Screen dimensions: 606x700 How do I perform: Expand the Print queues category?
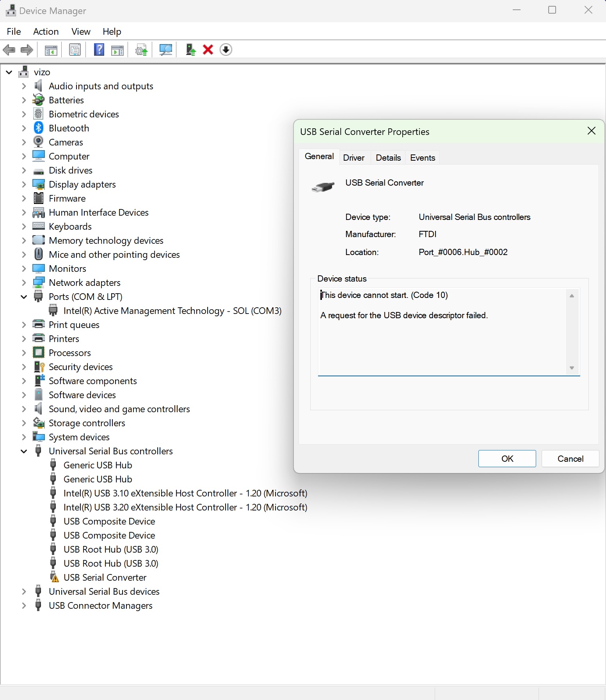tap(24, 325)
